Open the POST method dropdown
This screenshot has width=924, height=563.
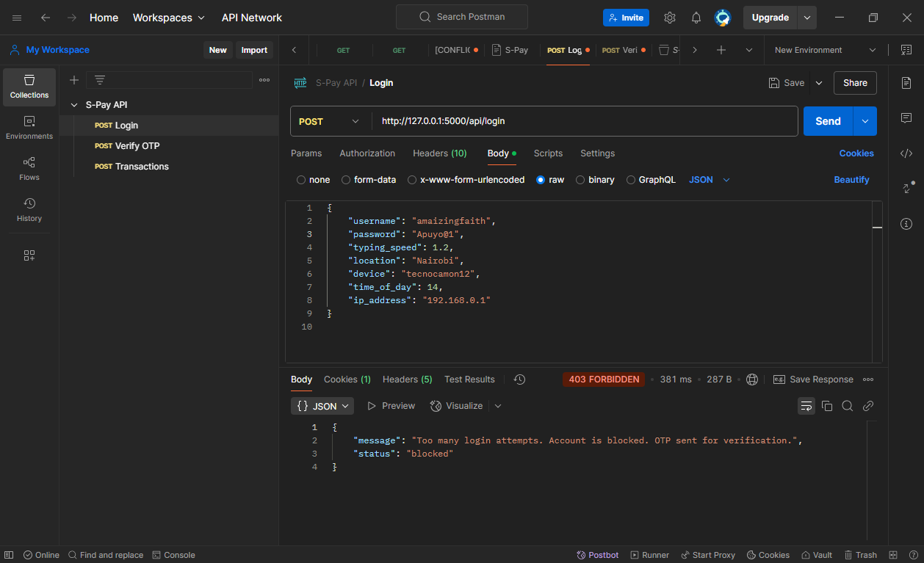(x=331, y=121)
